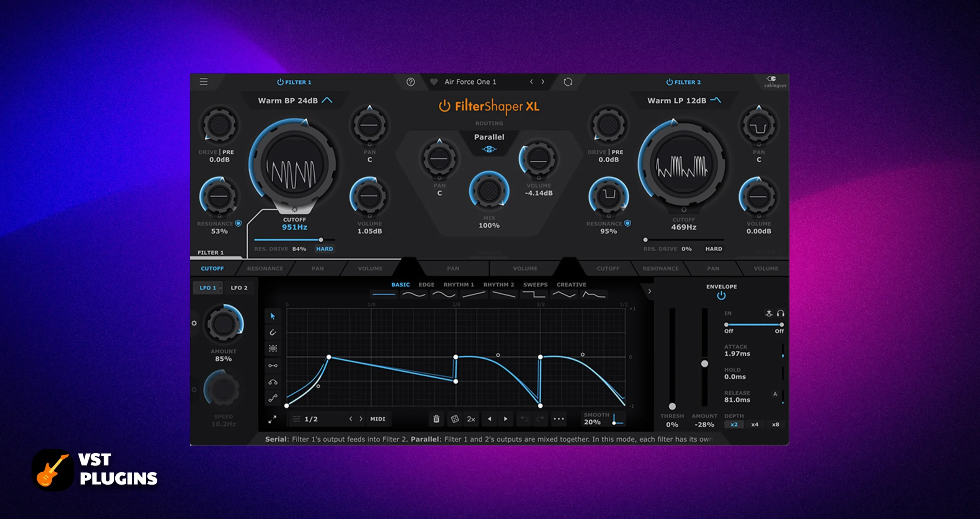Open the SWEEPS waveform category
Screen dimensions: 980x519
pyautogui.click(x=535, y=285)
